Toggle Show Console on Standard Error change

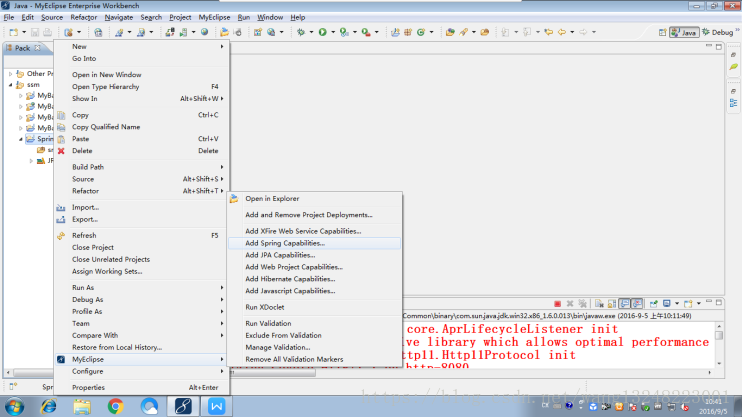tap(637, 304)
